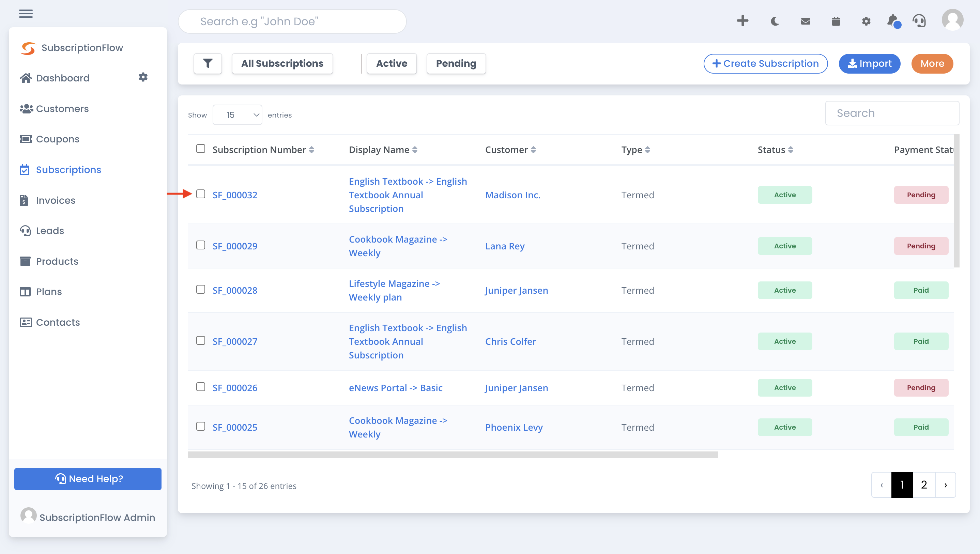The image size is (980, 554).
Task: Open subscription SF_000032 link
Action: [x=235, y=195]
